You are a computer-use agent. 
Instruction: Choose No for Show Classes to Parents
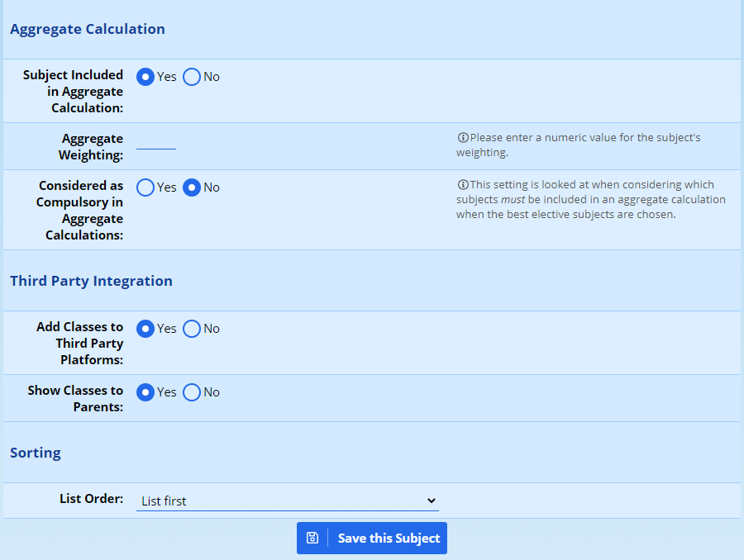tap(192, 392)
